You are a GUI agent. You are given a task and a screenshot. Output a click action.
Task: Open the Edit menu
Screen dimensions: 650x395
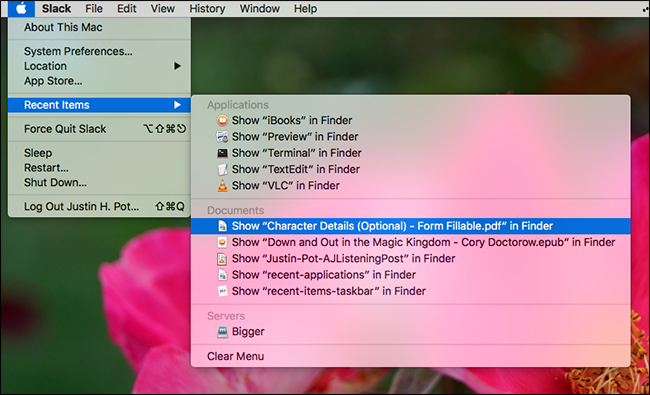click(126, 8)
